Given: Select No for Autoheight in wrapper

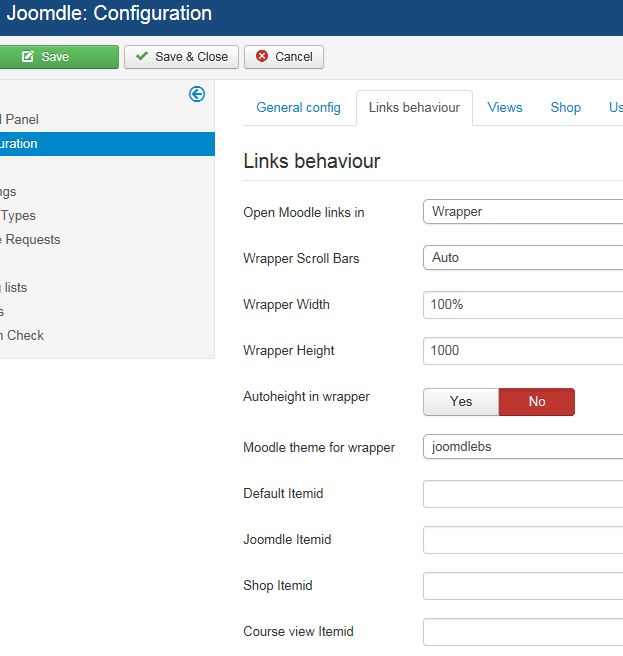Looking at the screenshot, I should tap(537, 402).
